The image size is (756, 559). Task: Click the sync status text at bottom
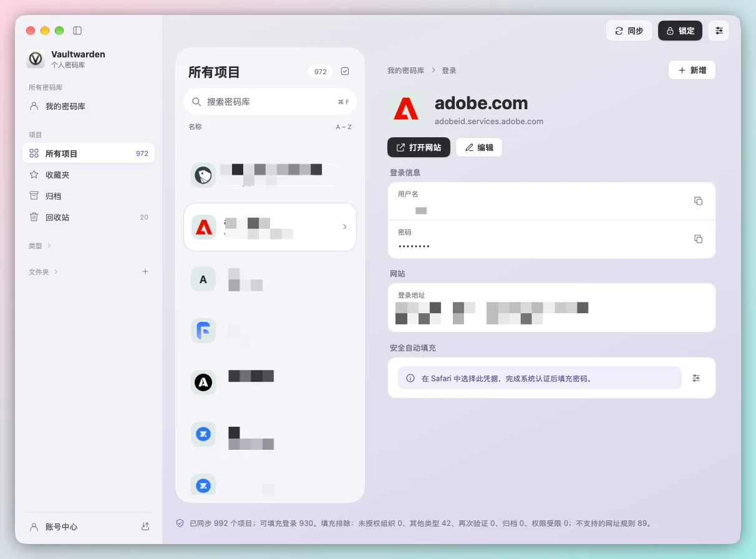tap(421, 523)
